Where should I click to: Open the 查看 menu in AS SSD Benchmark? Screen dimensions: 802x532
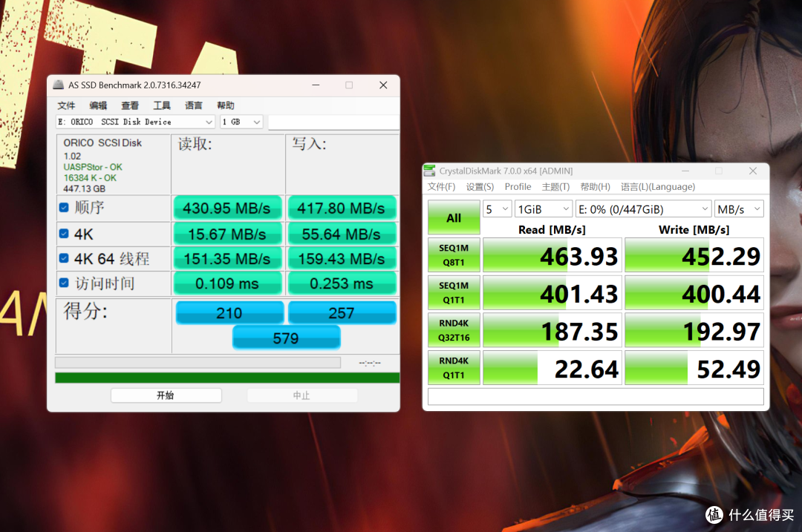(130, 105)
